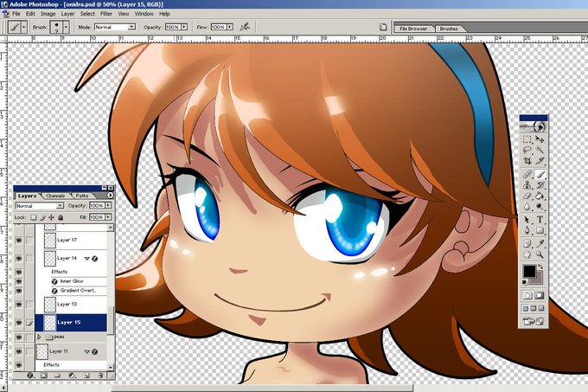Select the Eyedropper tool

click(x=540, y=244)
